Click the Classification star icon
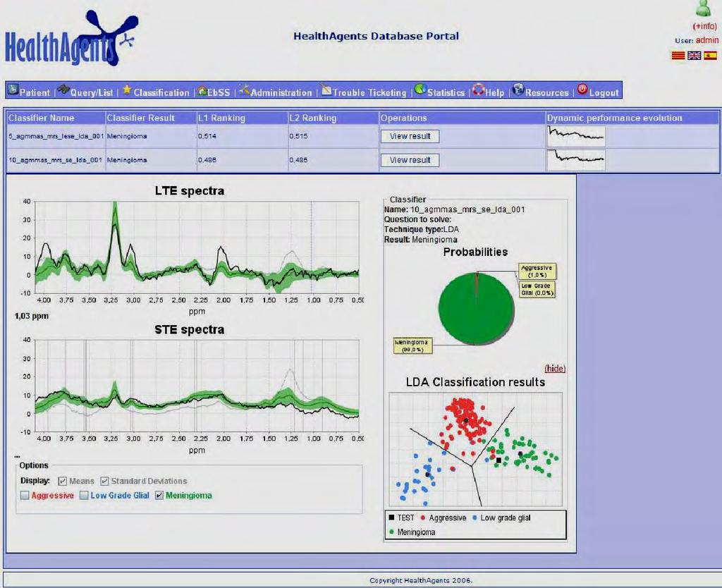This screenshot has width=722, height=588. tap(127, 90)
